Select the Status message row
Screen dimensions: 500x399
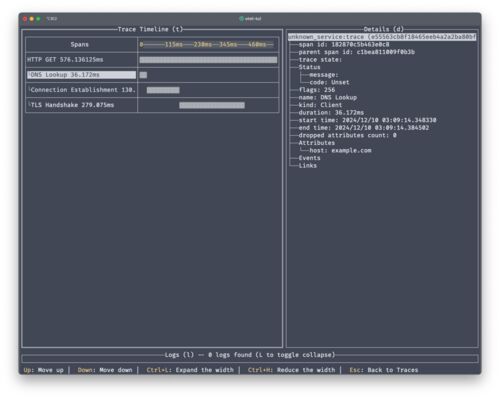click(x=324, y=75)
